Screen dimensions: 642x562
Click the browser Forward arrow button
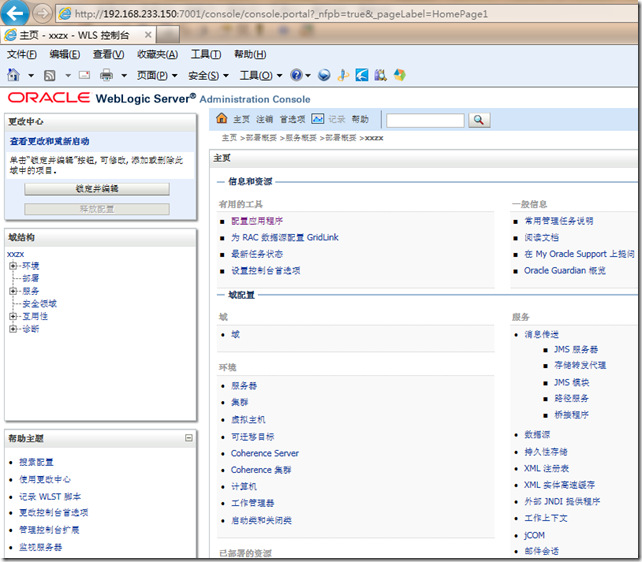[x=42, y=14]
